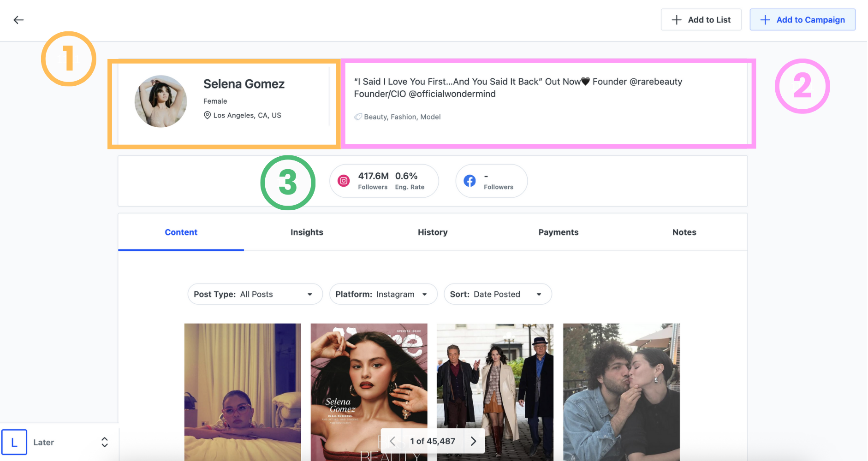View the Notes tab
This screenshot has height=461, width=868.
coord(684,232)
